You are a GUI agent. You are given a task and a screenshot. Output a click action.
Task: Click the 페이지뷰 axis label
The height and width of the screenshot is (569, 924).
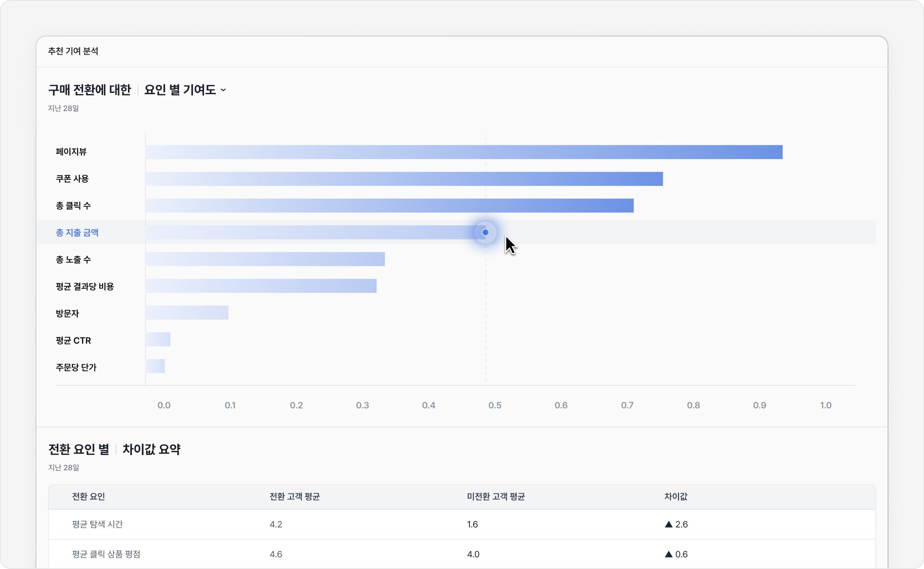(71, 152)
